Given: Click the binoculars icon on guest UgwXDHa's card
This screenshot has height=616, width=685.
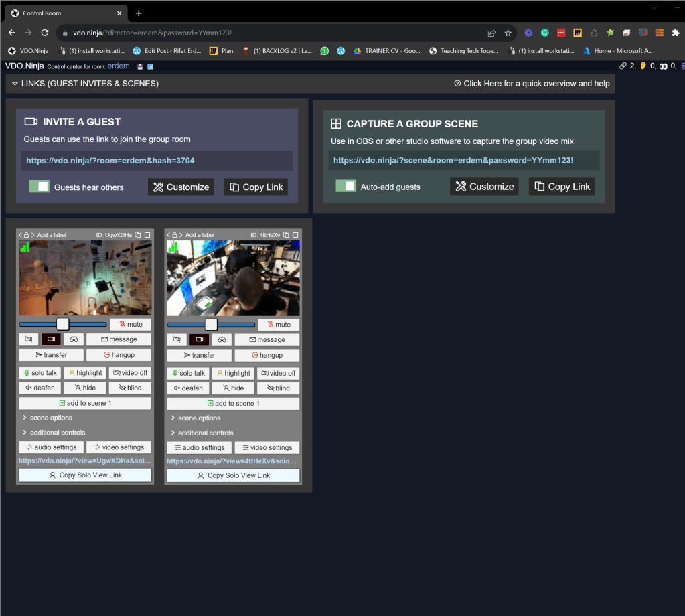Looking at the screenshot, I should [74, 339].
